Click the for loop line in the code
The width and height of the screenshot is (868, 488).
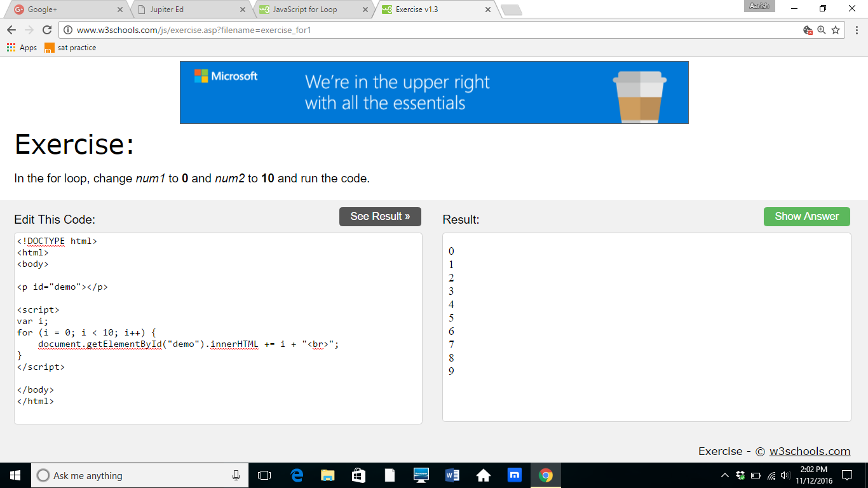click(86, 332)
